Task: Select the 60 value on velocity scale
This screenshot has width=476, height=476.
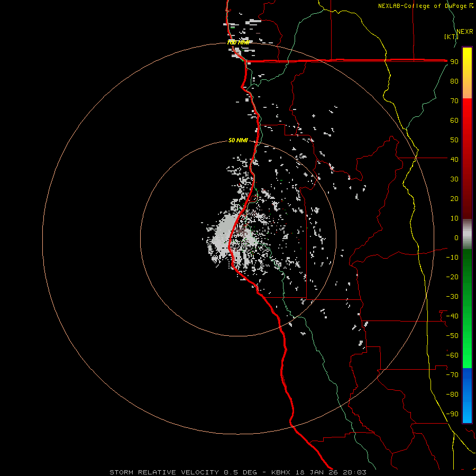Action: coord(454,120)
